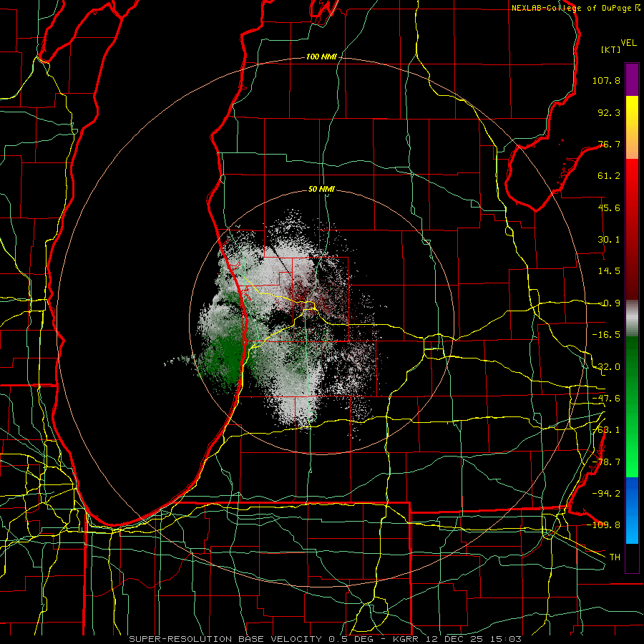Click the 50 NMI range ring label
This screenshot has height=644, width=644.
pyautogui.click(x=321, y=190)
